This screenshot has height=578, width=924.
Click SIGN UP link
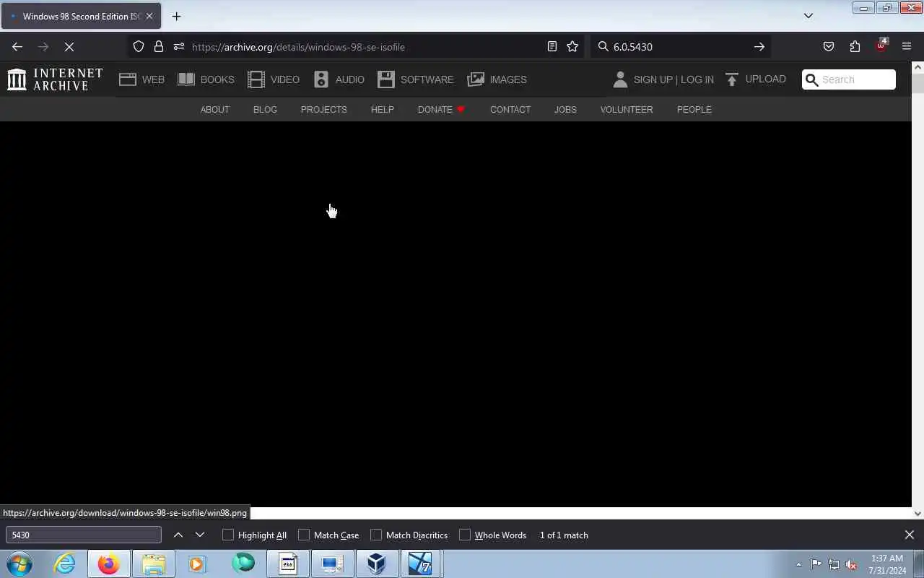coord(653,79)
